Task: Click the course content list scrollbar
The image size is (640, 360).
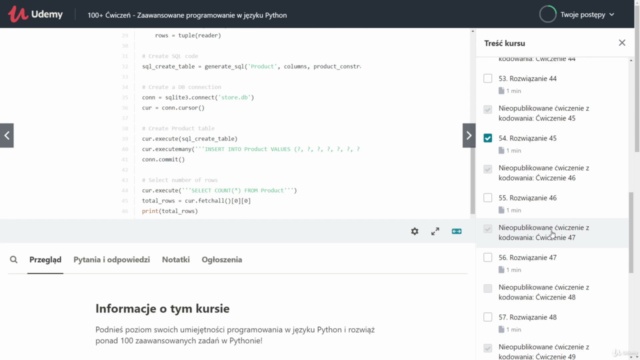Action: pyautogui.click(x=631, y=233)
